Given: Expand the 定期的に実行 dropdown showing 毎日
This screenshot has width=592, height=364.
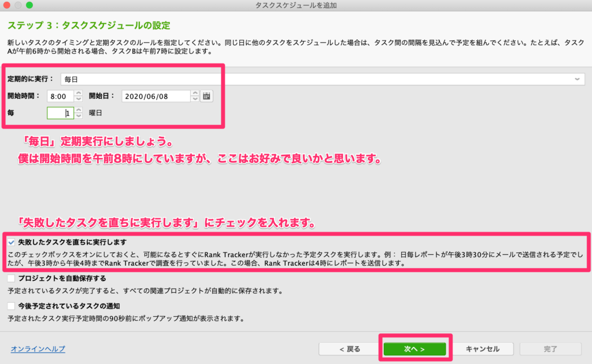Looking at the screenshot, I should [322, 79].
